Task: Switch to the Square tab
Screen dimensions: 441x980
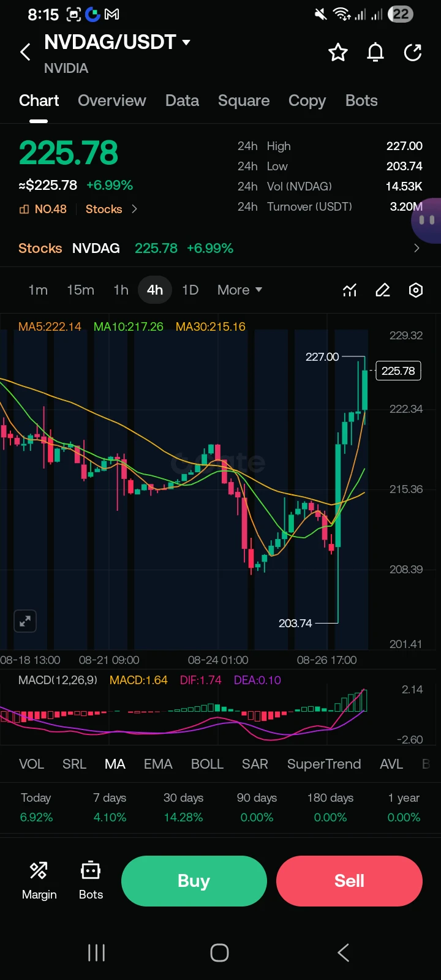Action: point(244,100)
